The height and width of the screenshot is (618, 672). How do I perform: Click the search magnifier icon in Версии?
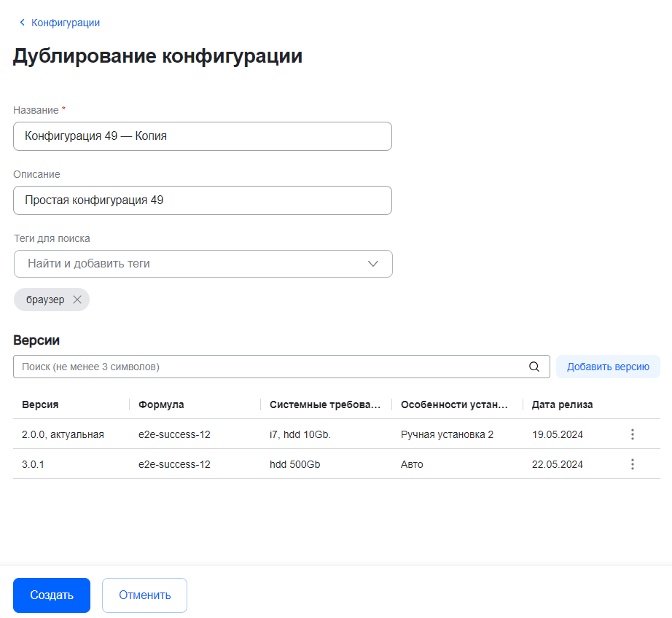(534, 367)
